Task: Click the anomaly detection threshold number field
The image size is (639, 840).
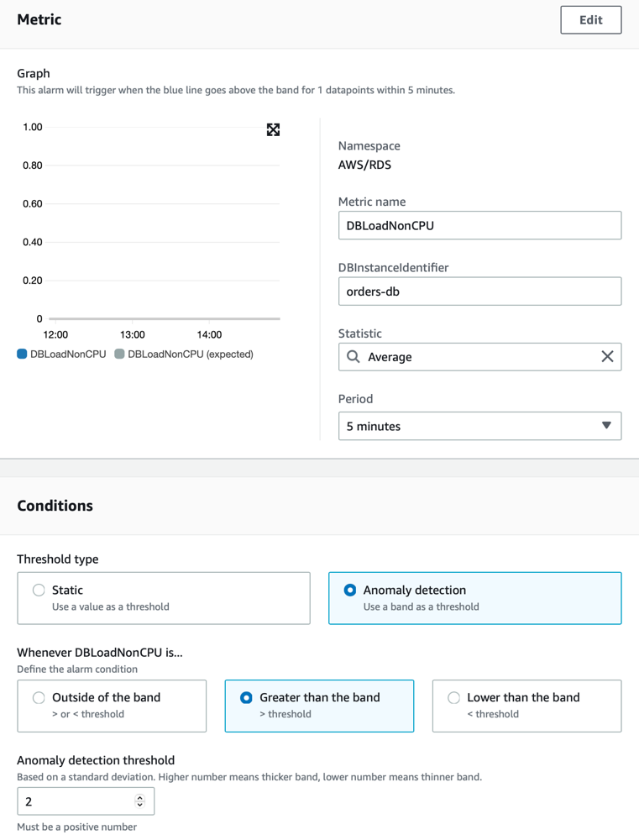Action: [76, 801]
